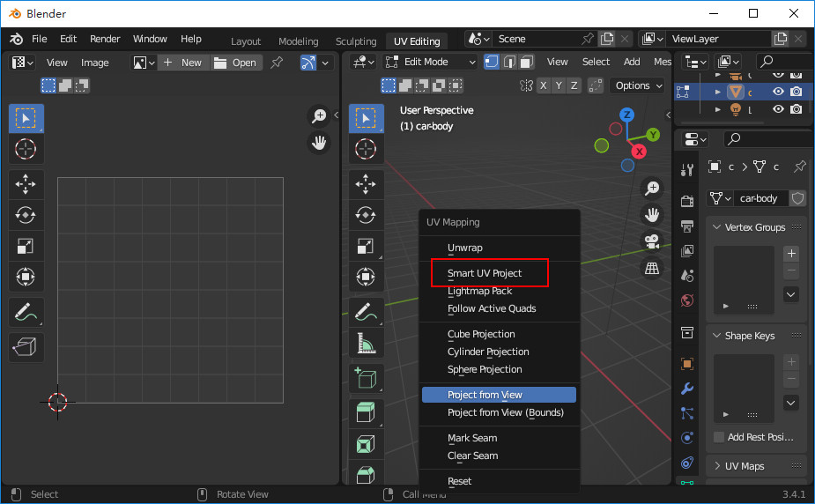815x504 pixels.
Task: Click the Measure tool in 3D viewport
Action: (x=366, y=343)
